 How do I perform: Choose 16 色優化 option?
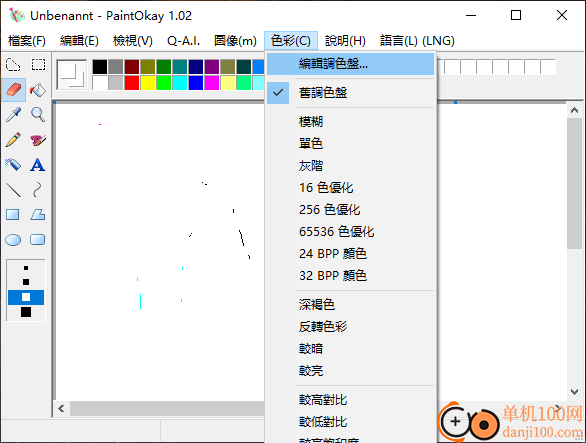pyautogui.click(x=351, y=188)
